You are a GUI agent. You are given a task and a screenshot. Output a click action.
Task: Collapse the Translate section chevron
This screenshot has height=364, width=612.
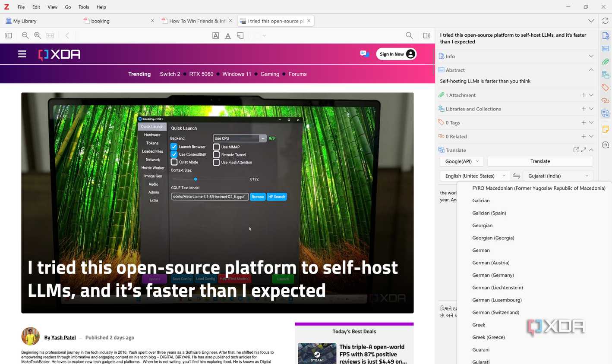tap(591, 150)
